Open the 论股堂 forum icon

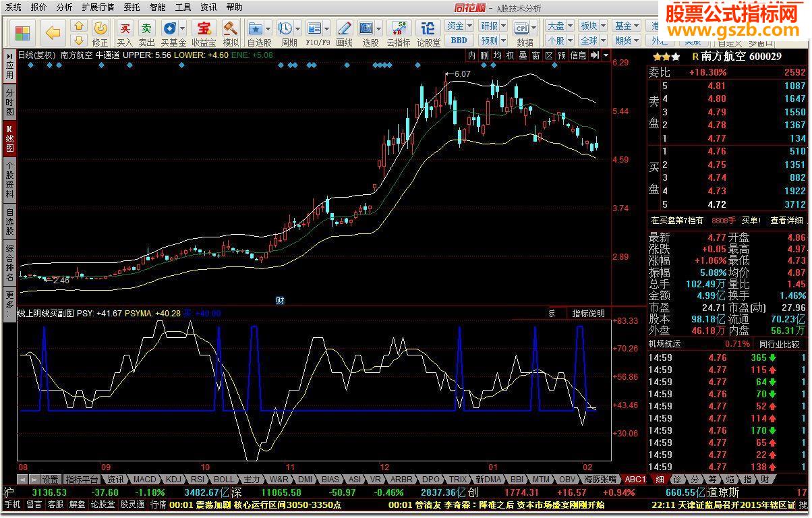428,28
